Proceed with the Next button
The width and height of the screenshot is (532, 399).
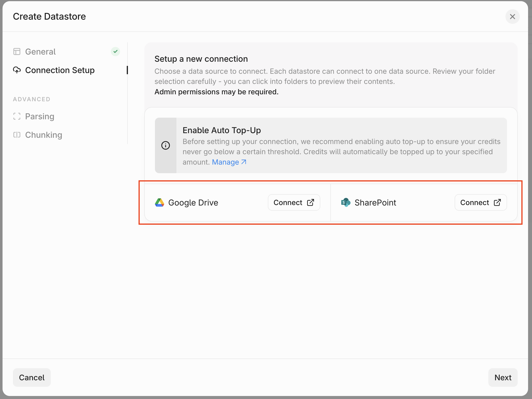tap(502, 377)
